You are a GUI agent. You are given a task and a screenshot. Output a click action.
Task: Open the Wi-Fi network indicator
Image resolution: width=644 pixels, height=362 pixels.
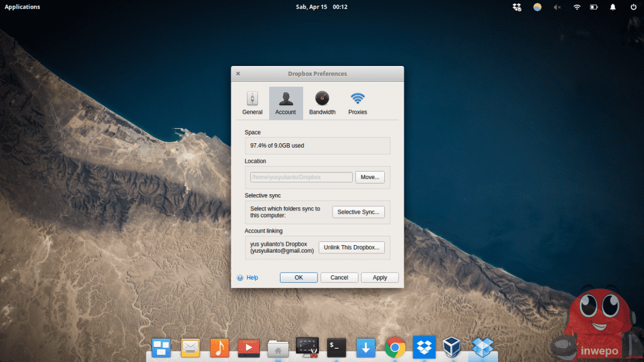(x=576, y=7)
